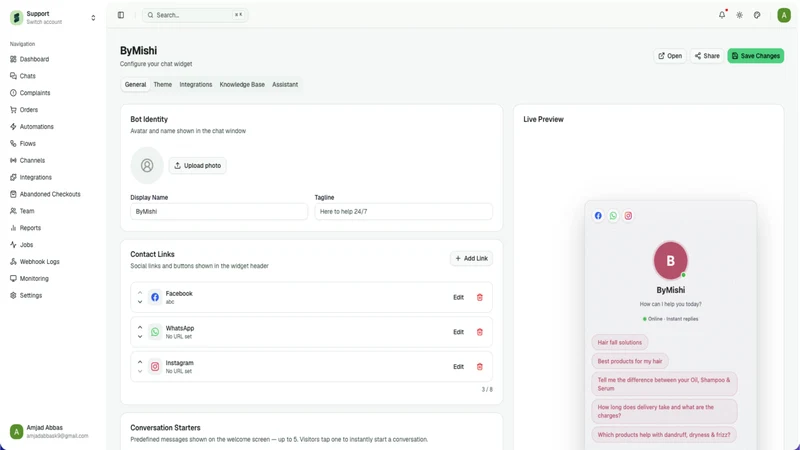Click Upload photo
Image resolution: width=800 pixels, height=450 pixels.
click(197, 165)
